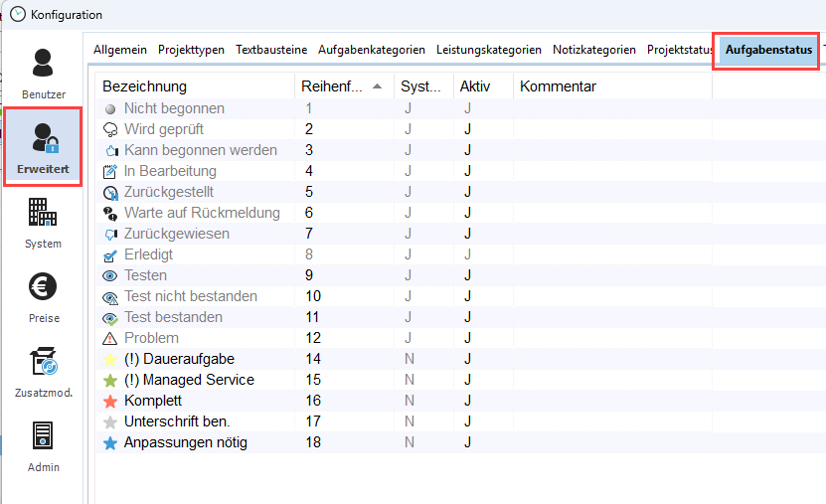Select the Anpassungen nötig row
826x504 pixels.
click(x=185, y=442)
